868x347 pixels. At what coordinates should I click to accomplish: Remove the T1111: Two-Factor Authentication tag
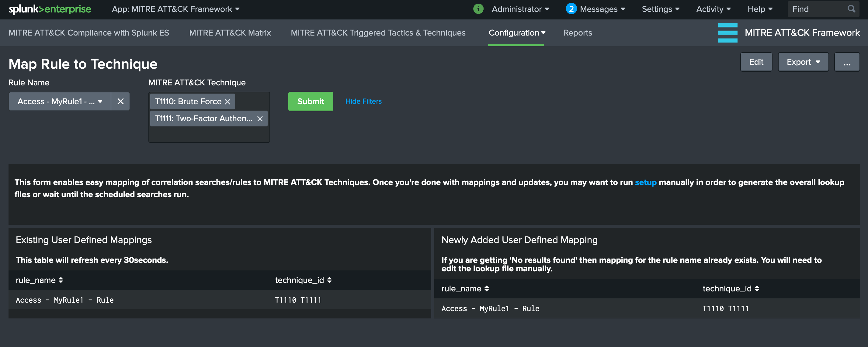(260, 119)
